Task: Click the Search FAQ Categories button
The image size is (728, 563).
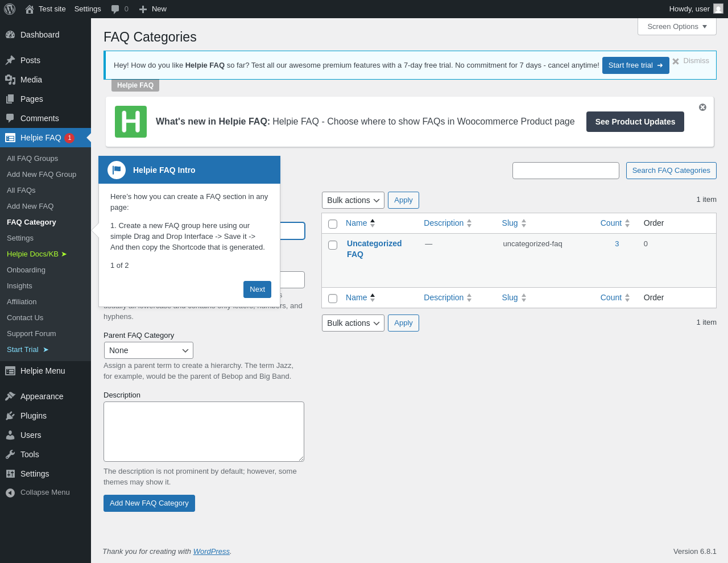Action: coord(671,171)
